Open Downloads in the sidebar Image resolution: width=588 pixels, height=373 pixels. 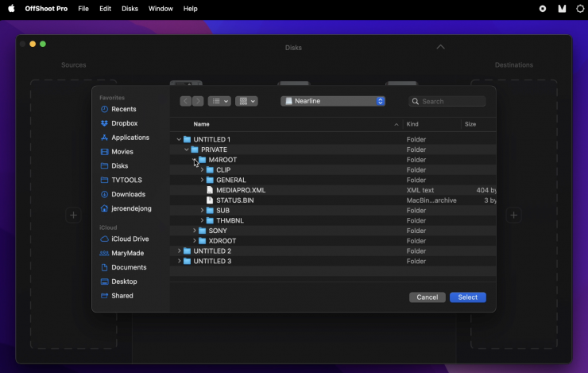(x=128, y=194)
